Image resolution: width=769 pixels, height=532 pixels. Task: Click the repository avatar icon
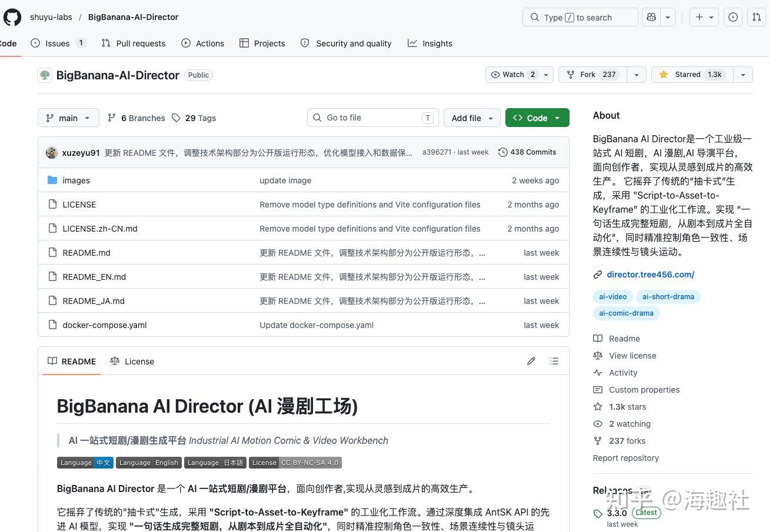tap(45, 75)
